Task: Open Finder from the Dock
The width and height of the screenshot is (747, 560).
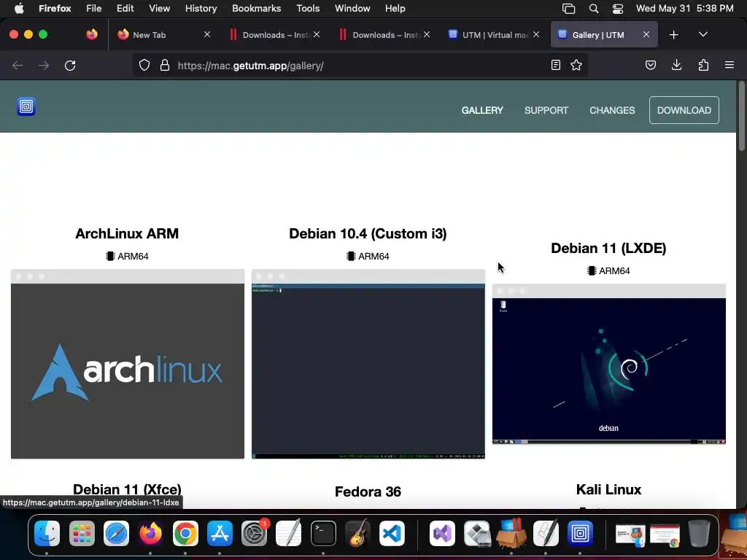Action: coord(47,533)
